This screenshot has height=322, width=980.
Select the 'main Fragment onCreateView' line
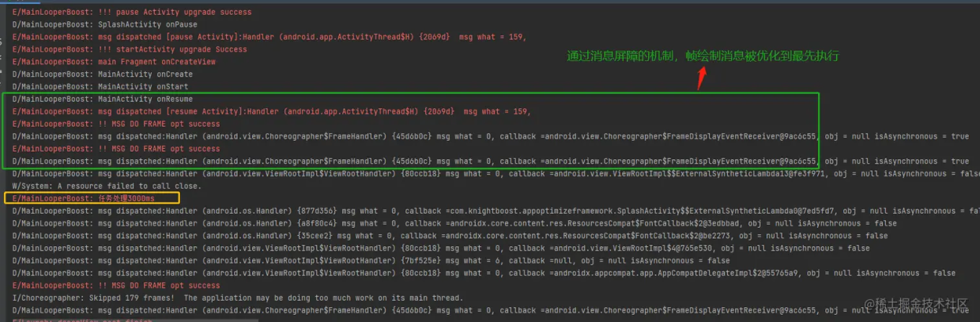click(x=114, y=62)
